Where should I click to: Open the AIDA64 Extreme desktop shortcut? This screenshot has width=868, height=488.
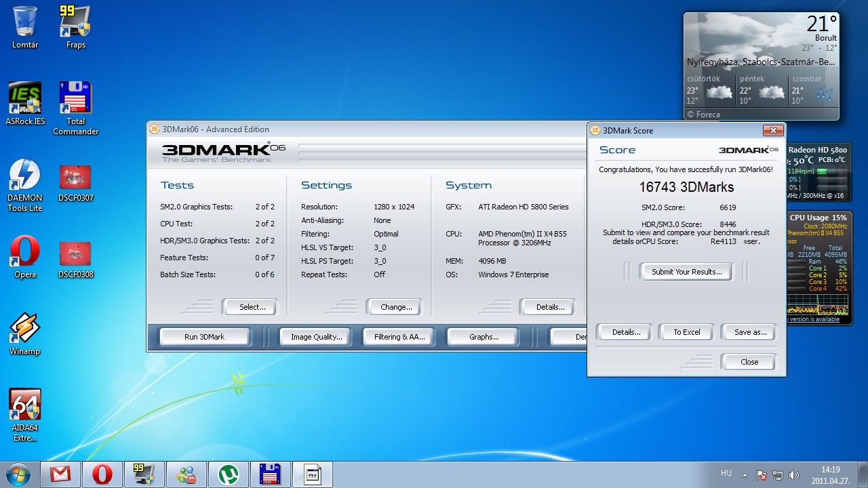pyautogui.click(x=25, y=415)
